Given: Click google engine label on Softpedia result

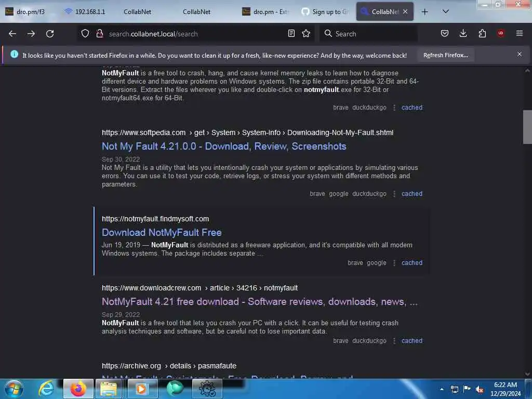Looking at the screenshot, I should tap(339, 194).
